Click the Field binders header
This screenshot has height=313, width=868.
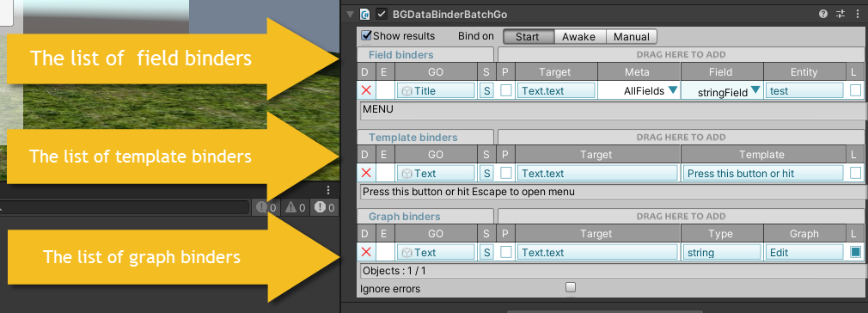pyautogui.click(x=425, y=55)
